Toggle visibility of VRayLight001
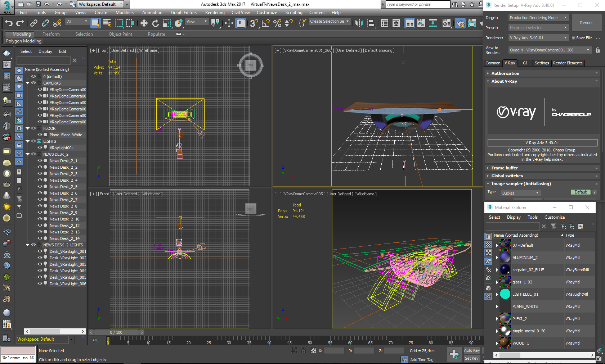 coord(40,148)
